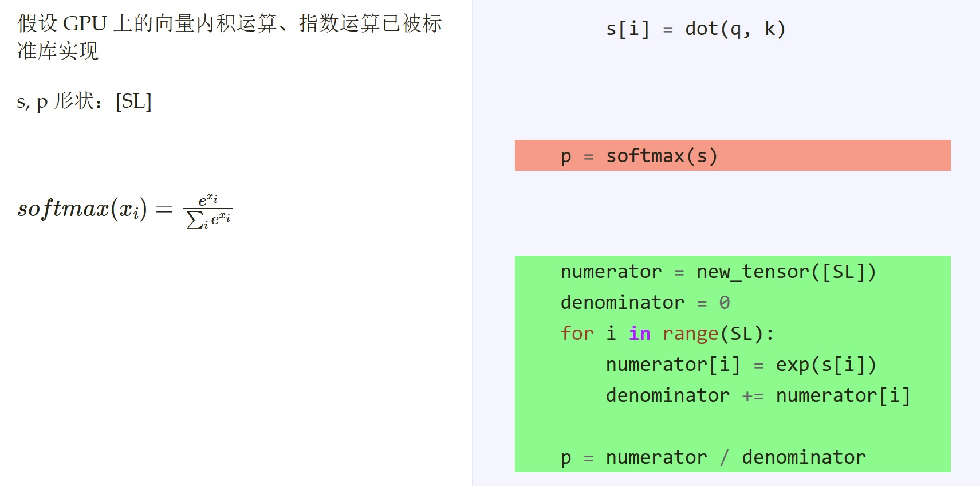This screenshot has height=486, width=980.
Task: Click the 'new_tensor' function name
Action: click(x=753, y=272)
